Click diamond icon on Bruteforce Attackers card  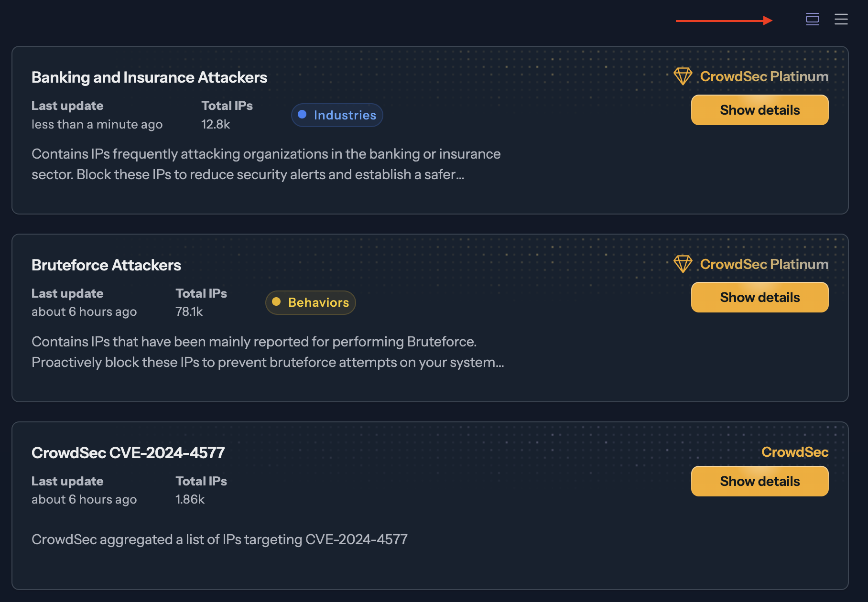(683, 264)
